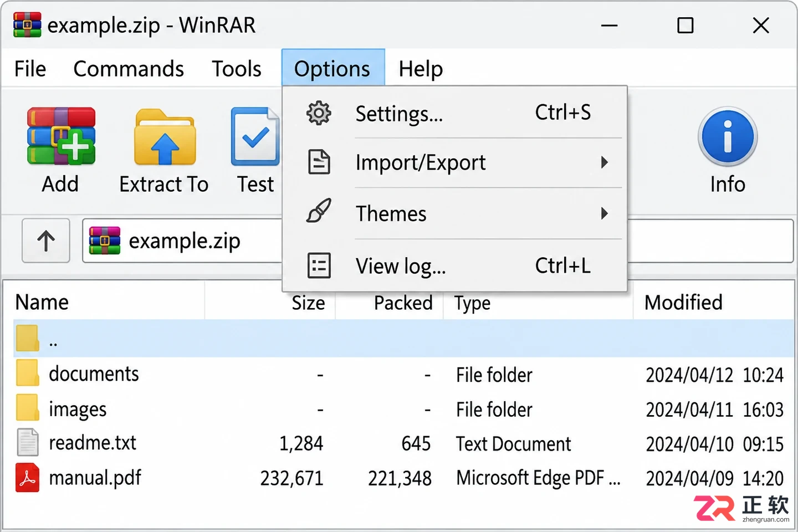Click the Test checkmark toolbar icon

(255, 137)
